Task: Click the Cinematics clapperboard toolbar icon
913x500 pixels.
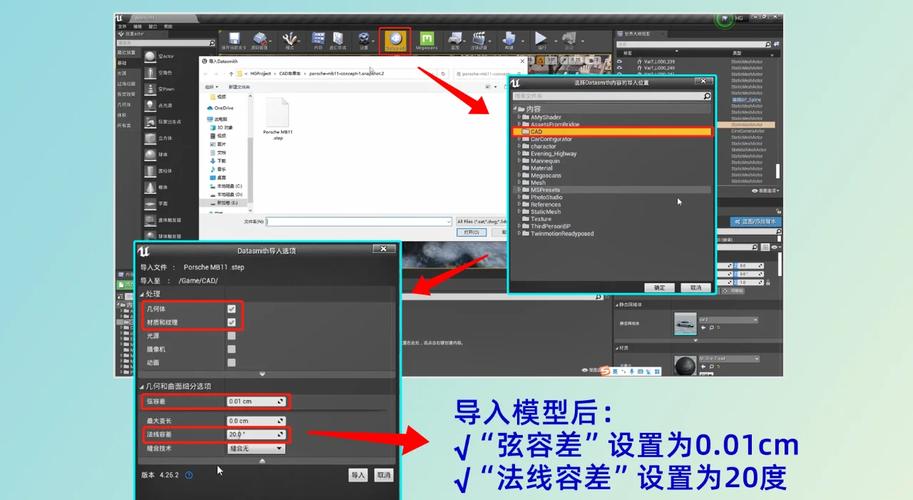Action: coord(482,39)
